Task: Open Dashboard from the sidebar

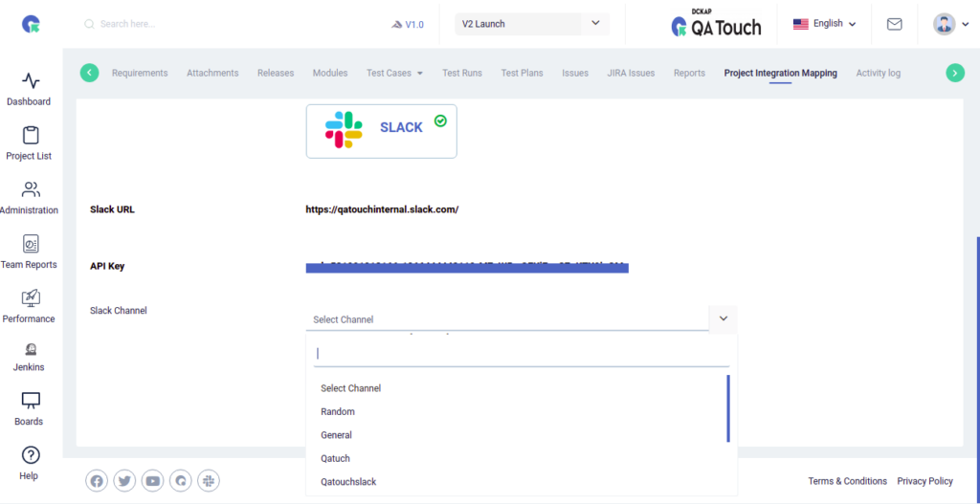Action: point(29,88)
